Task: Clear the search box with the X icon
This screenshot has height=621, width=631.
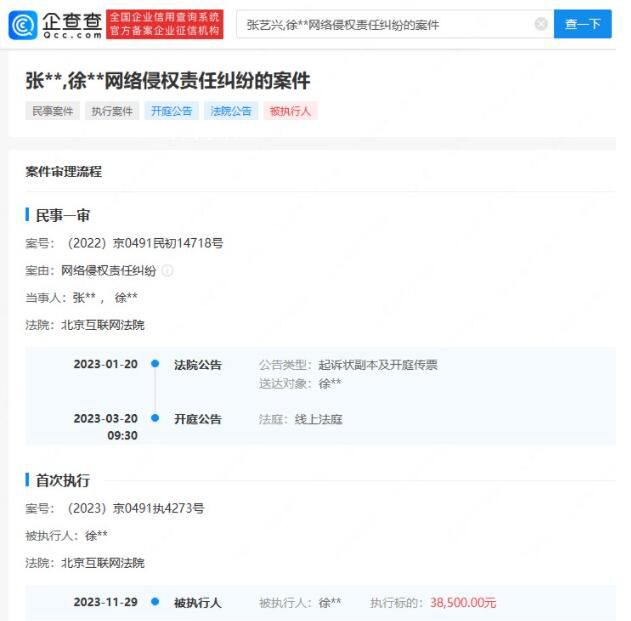Action: point(541,24)
